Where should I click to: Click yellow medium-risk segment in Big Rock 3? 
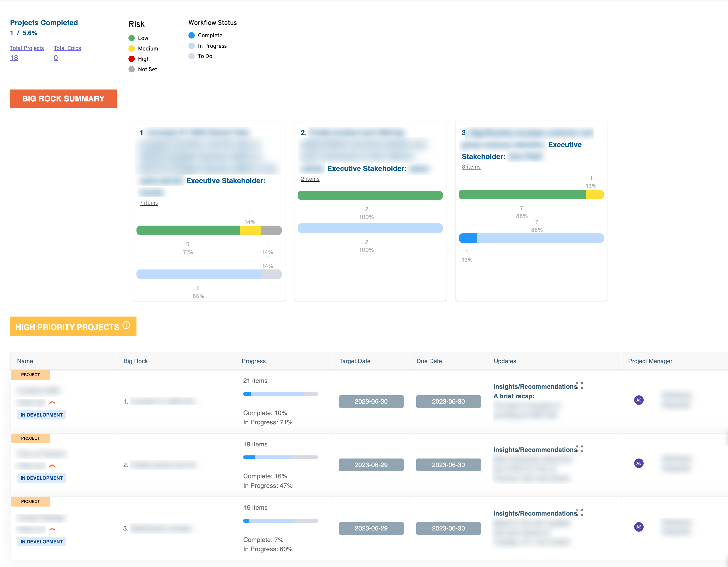(594, 194)
